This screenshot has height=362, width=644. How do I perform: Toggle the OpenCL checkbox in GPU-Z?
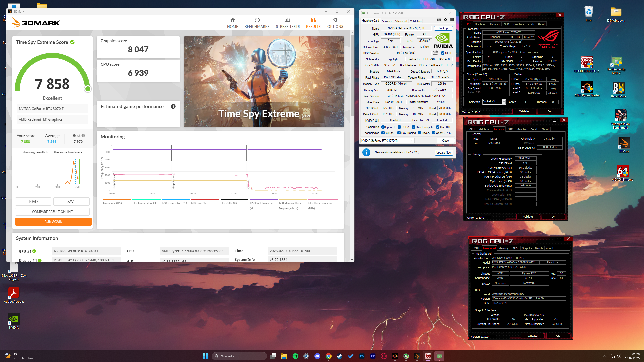point(383,127)
